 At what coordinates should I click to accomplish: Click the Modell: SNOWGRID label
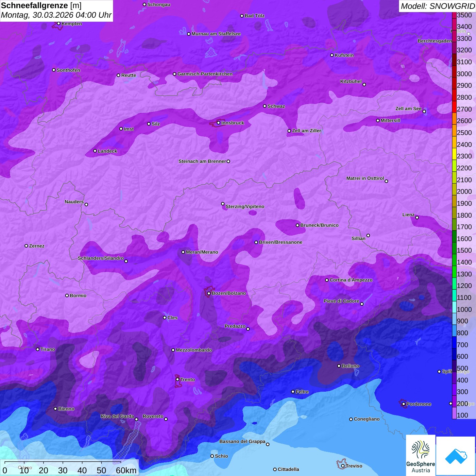point(437,6)
